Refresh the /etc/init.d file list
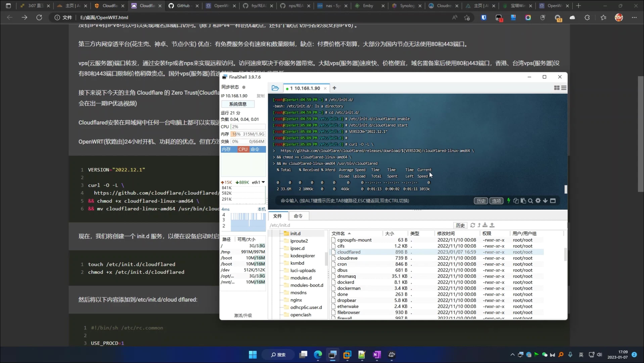Viewport: 644px width, 363px height. pyautogui.click(x=472, y=225)
